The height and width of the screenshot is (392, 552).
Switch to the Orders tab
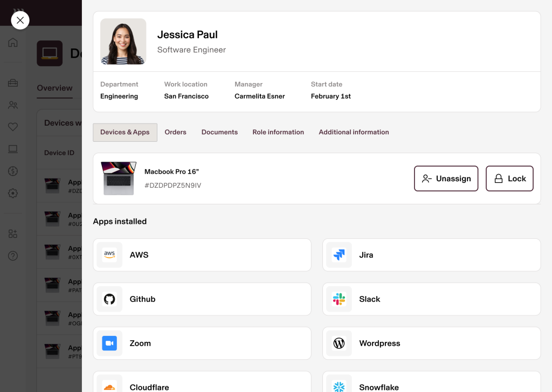(x=175, y=132)
